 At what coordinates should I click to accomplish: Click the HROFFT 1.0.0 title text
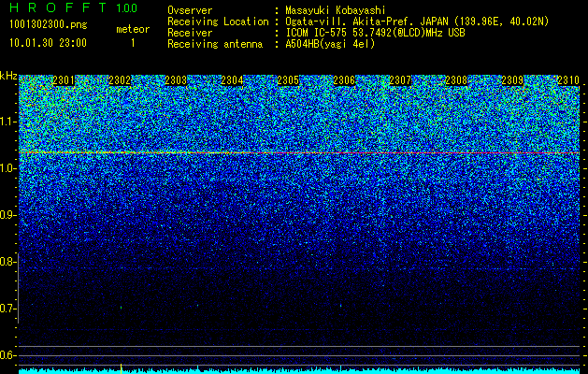[x=74, y=7]
